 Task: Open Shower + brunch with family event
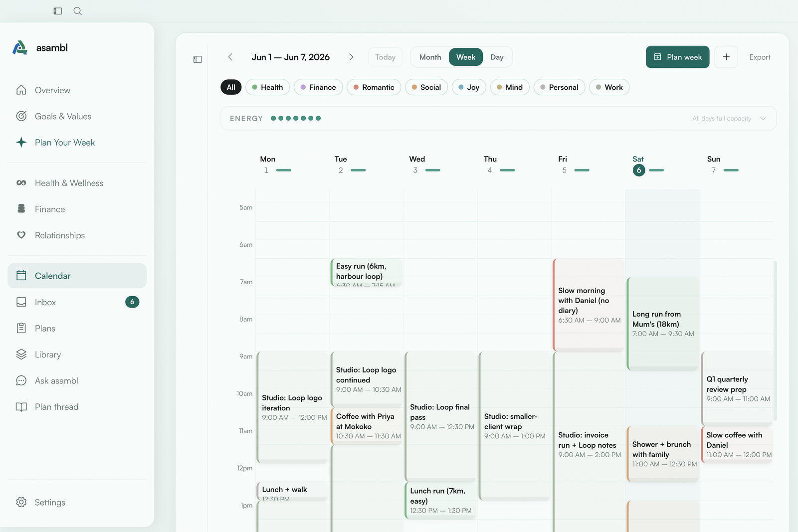663,454
